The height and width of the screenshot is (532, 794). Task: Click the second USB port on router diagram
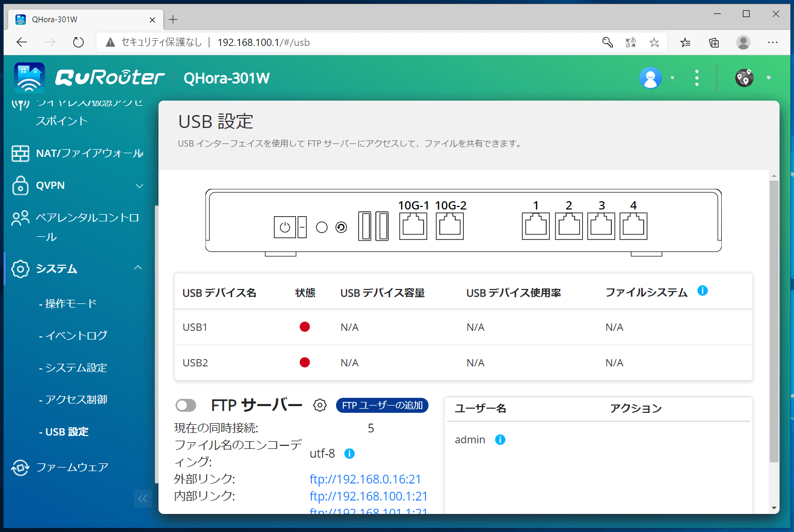coord(382,226)
